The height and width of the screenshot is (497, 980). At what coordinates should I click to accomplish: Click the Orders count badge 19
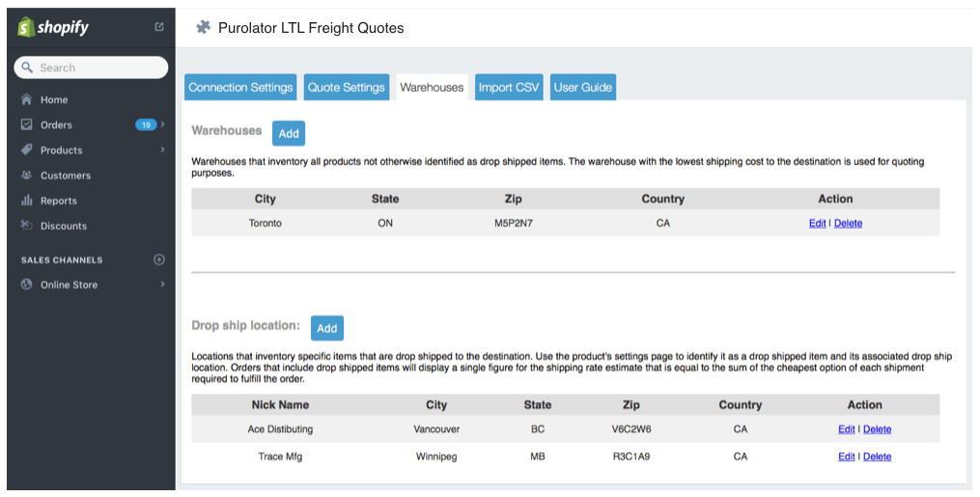click(146, 124)
